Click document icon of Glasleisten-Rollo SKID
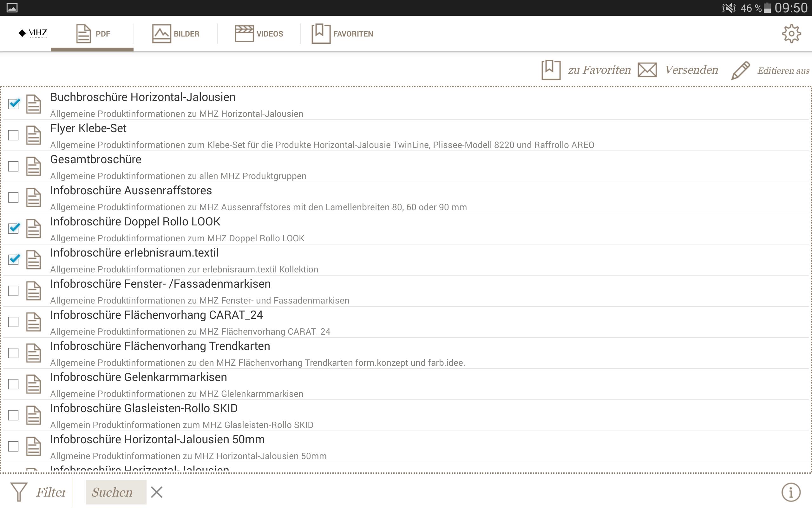The height and width of the screenshot is (508, 812). click(x=34, y=415)
